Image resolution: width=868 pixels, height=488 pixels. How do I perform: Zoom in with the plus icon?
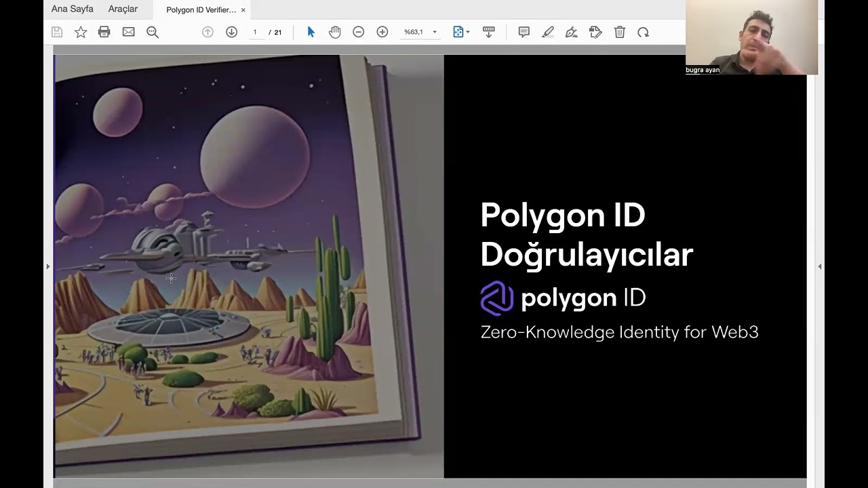point(382,32)
